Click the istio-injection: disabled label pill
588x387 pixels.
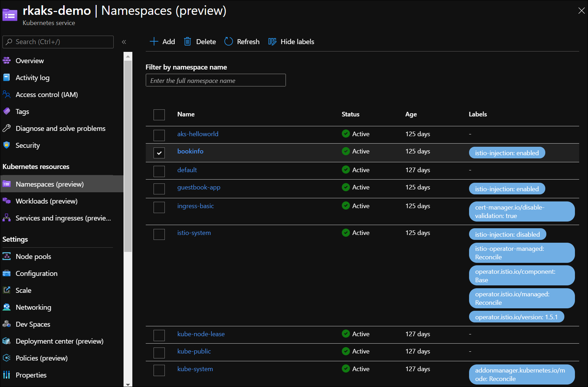[x=507, y=234]
